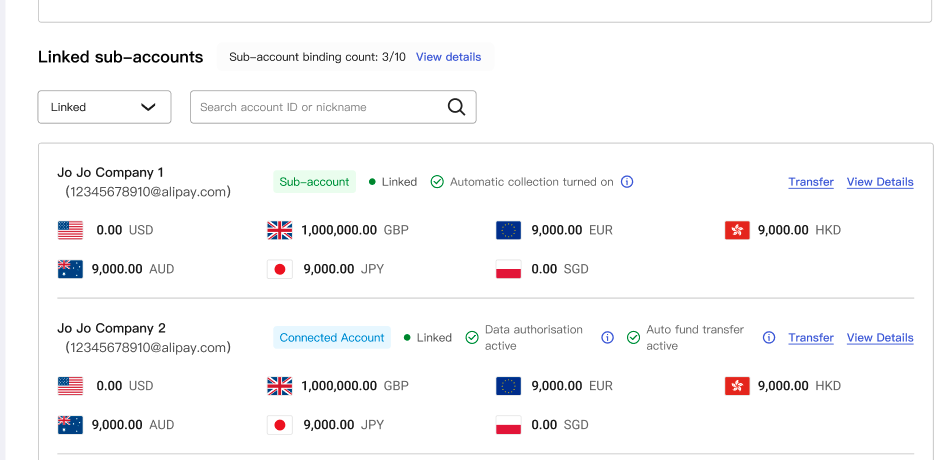Open the Linked filter dropdown
950x460 pixels.
[104, 107]
